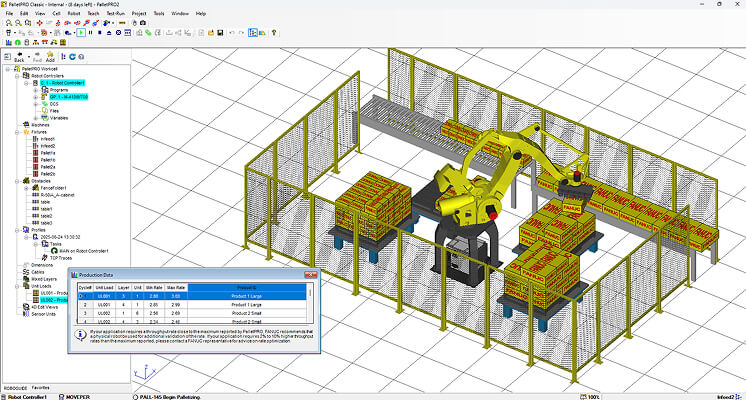Expand the FenceFolder1 node

pyautogui.click(x=27, y=188)
